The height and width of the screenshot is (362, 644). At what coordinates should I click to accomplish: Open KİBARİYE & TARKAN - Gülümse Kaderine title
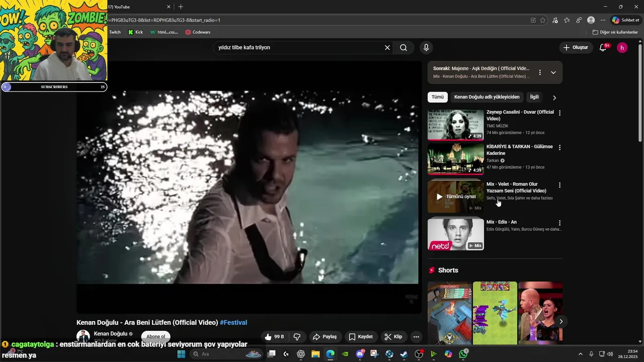(519, 150)
